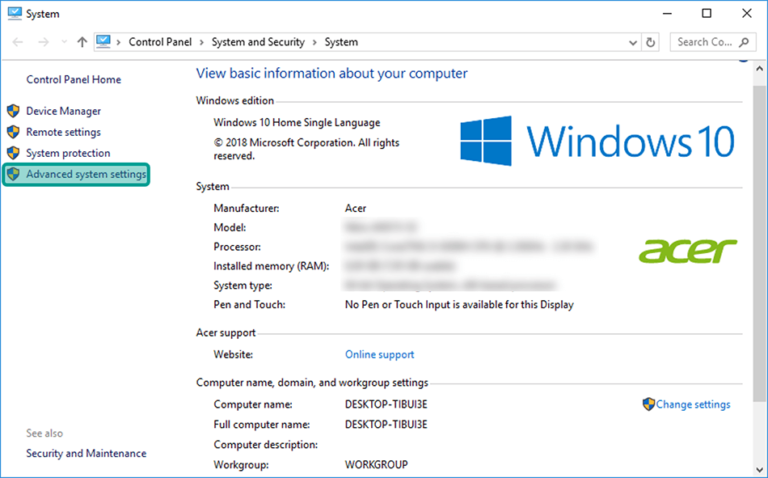Open Device Manager link
768x478 pixels.
coord(64,111)
